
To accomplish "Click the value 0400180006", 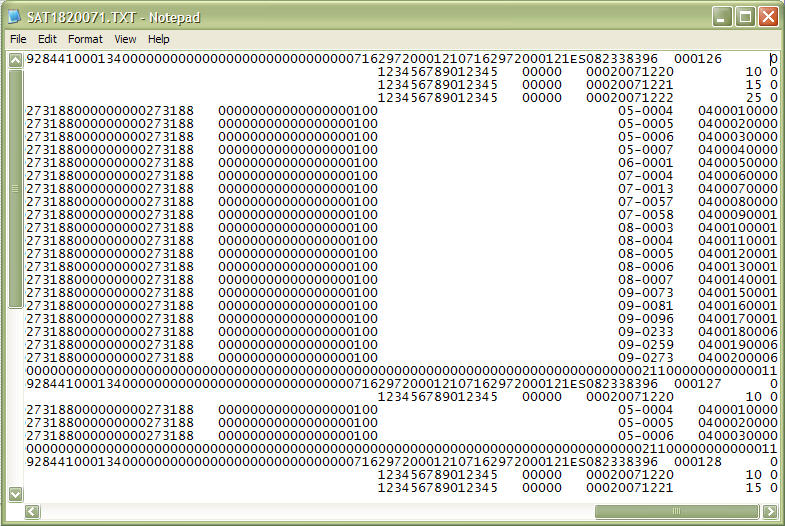I will tap(738, 332).
